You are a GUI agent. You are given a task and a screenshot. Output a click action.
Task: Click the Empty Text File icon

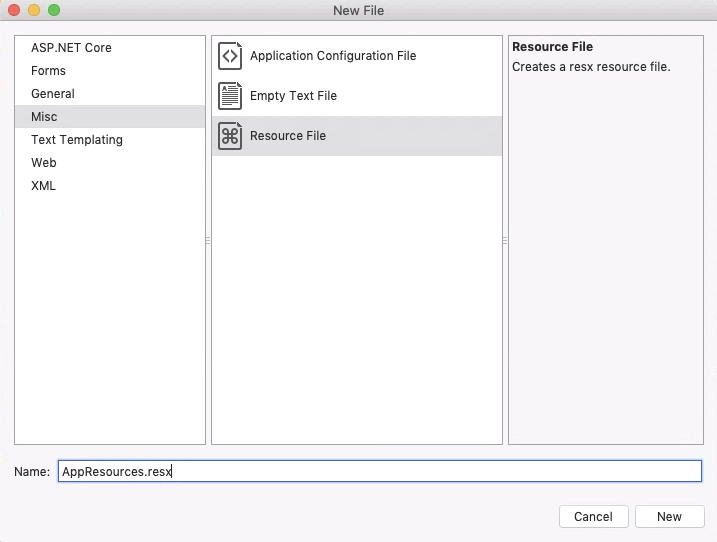(x=230, y=96)
